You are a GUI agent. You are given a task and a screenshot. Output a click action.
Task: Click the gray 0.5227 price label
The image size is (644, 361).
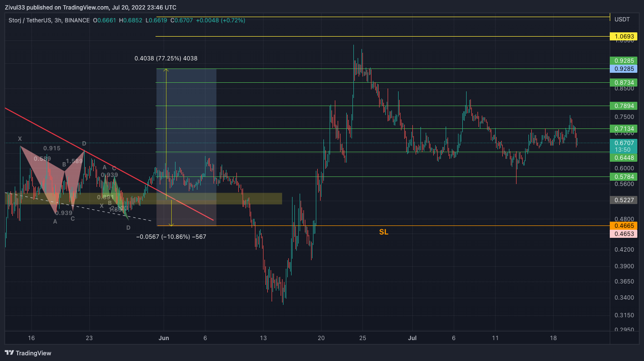[x=623, y=200]
